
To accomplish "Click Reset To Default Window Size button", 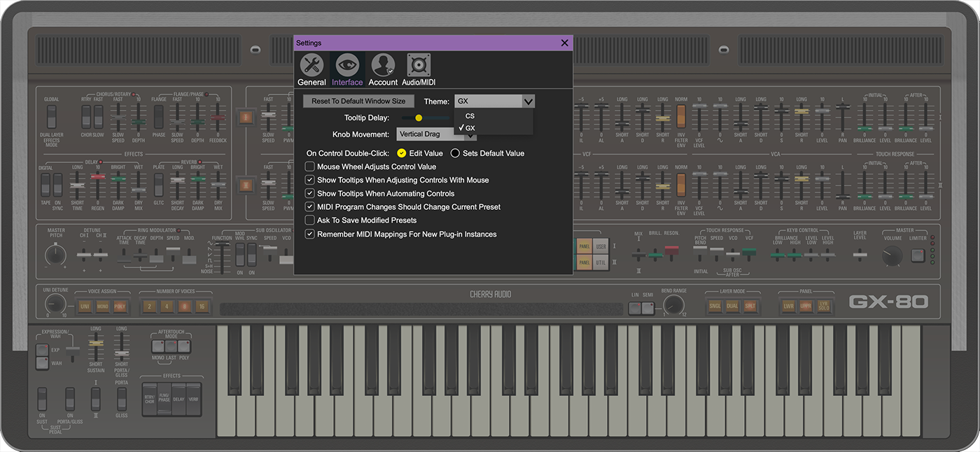I will 358,101.
